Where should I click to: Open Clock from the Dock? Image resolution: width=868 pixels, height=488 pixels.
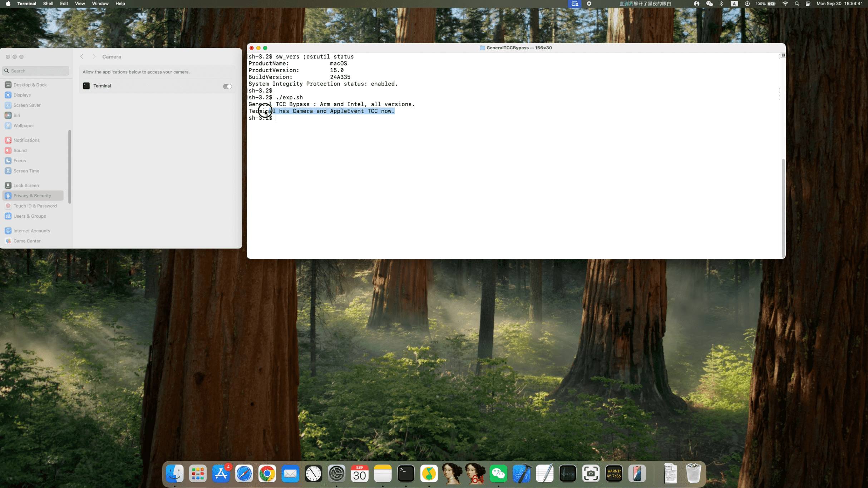314,474
